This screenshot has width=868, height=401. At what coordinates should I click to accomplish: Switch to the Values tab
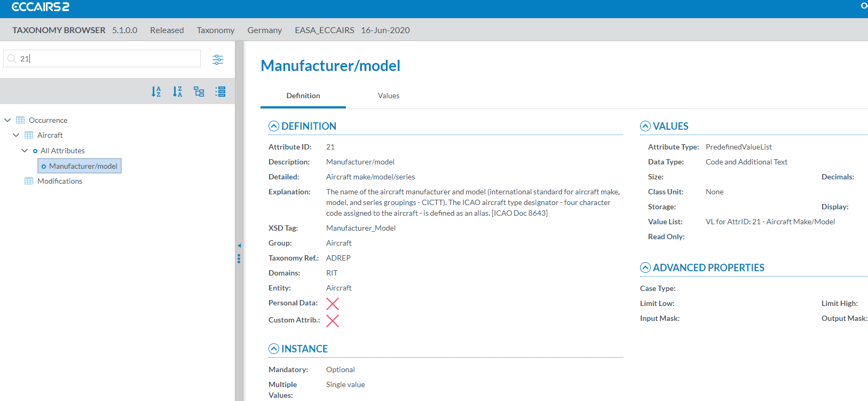[x=389, y=96]
